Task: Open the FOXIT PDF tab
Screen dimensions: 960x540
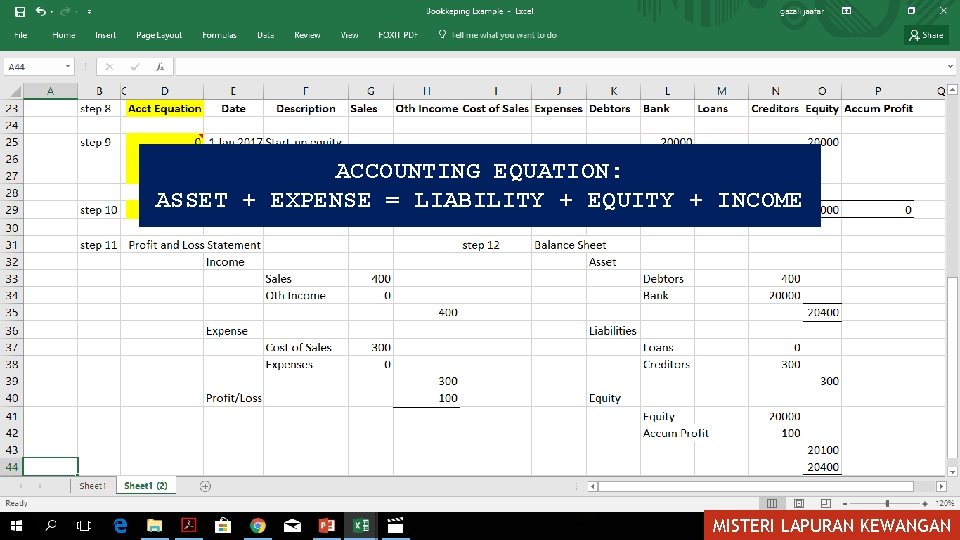Action: coord(398,35)
